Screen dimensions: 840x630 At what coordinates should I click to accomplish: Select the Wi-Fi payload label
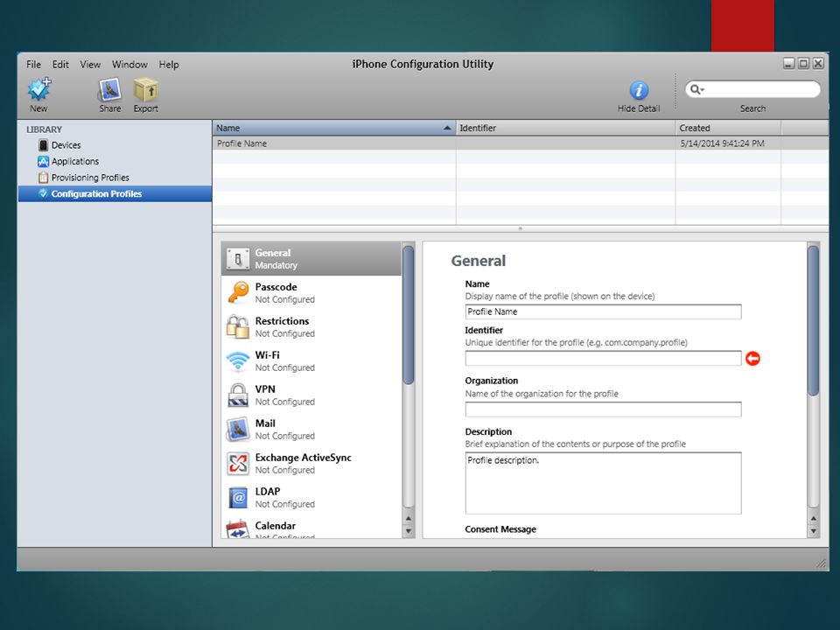[x=268, y=355]
